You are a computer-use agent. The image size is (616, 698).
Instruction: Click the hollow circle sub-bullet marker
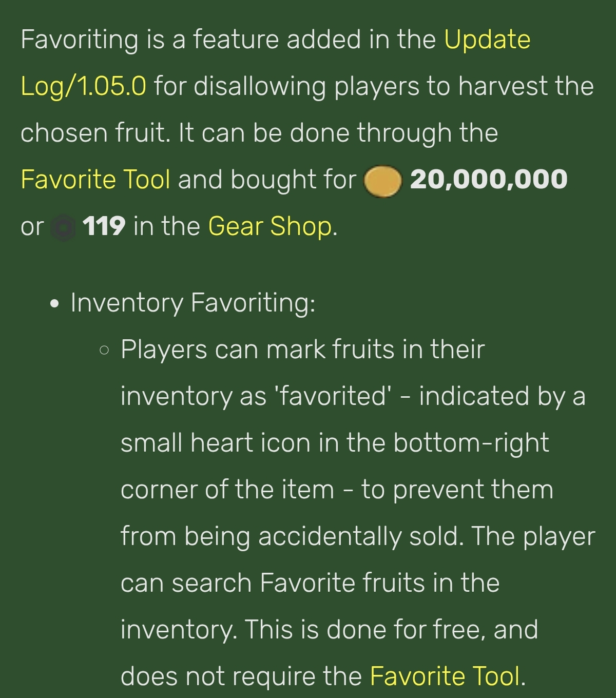[104, 351]
